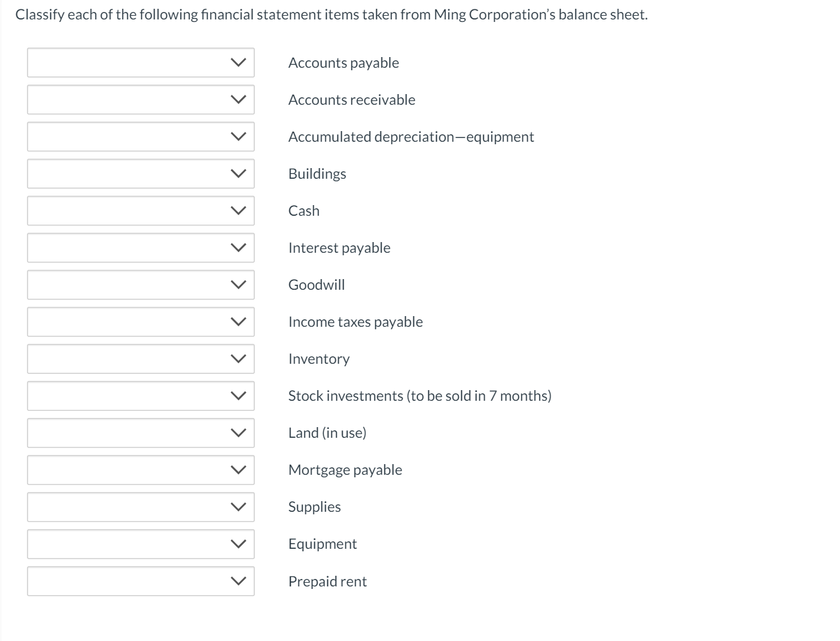Open the Cash classification dropdown
This screenshot has width=840, height=641.
point(141,211)
